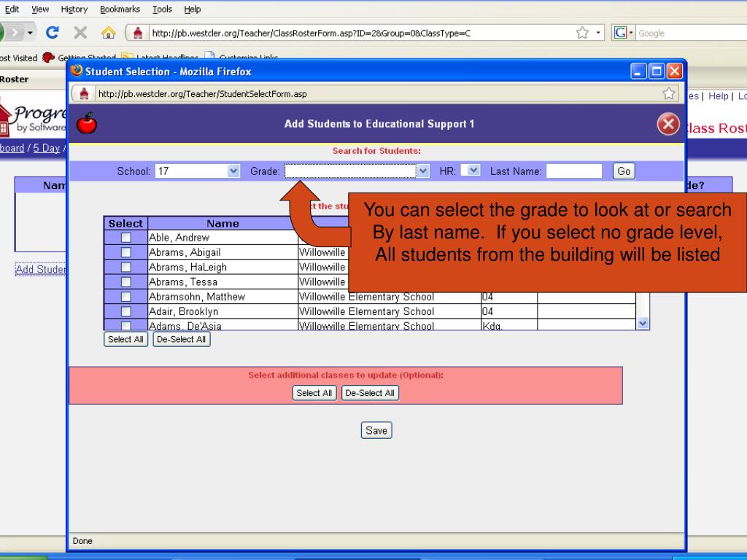Screen dimensions: 747x560
Task: Tick the checkbox for Abrams, Tessa
Action: point(125,281)
